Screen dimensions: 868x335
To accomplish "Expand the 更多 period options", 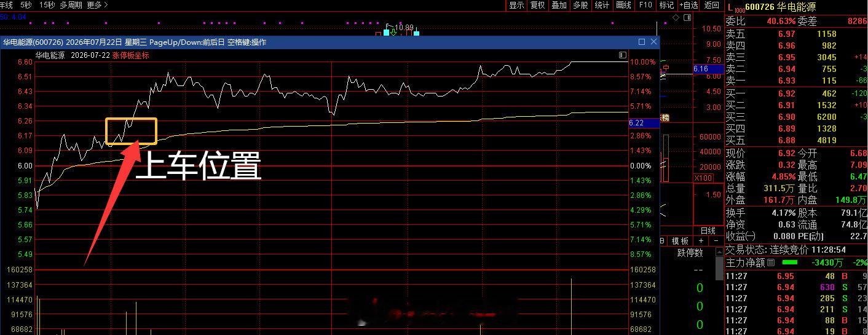I will [x=97, y=5].
